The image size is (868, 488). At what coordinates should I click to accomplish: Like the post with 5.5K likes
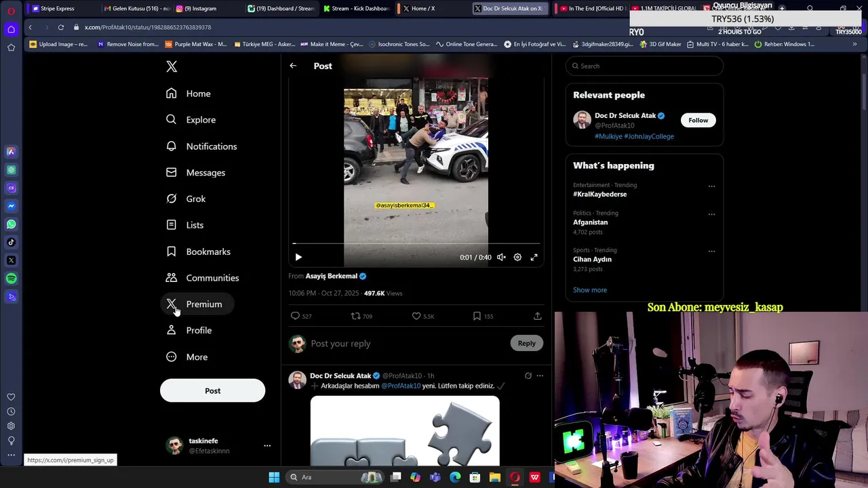(422, 317)
